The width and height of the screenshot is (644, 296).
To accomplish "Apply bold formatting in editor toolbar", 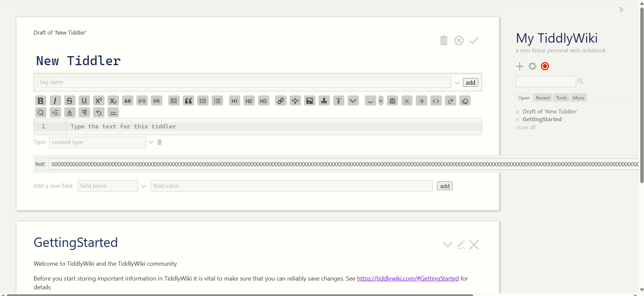I will click(x=41, y=101).
